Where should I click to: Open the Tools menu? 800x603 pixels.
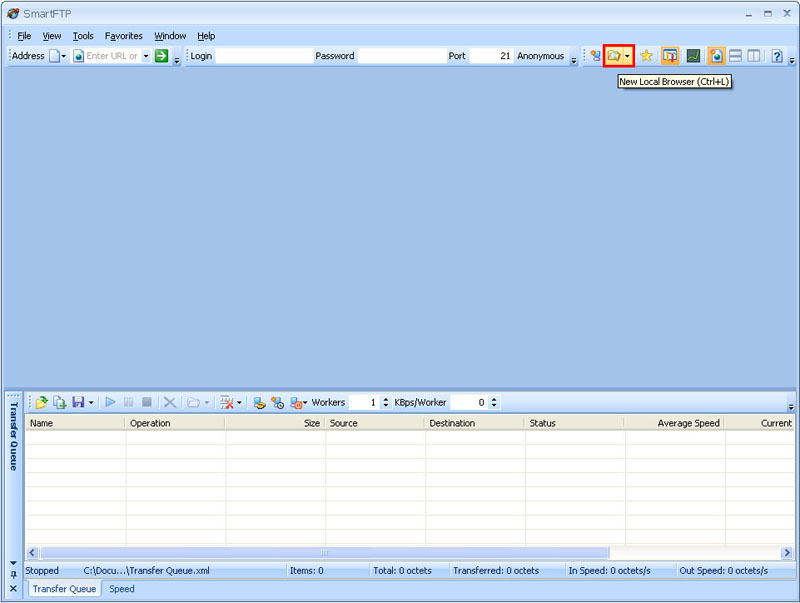(x=83, y=36)
